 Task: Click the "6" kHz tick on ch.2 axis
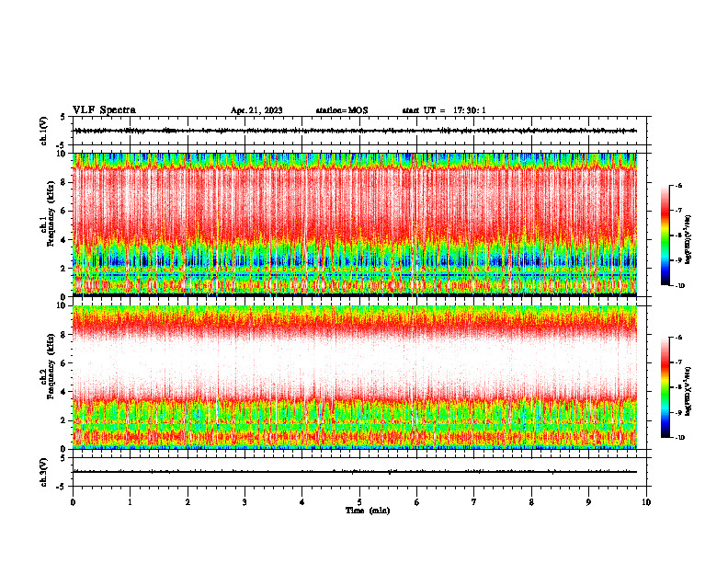point(63,363)
